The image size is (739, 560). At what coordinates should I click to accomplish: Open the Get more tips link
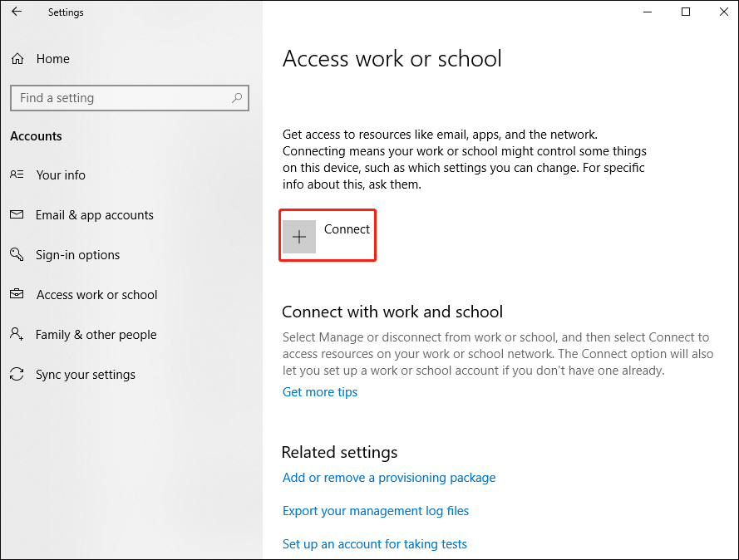tap(320, 391)
